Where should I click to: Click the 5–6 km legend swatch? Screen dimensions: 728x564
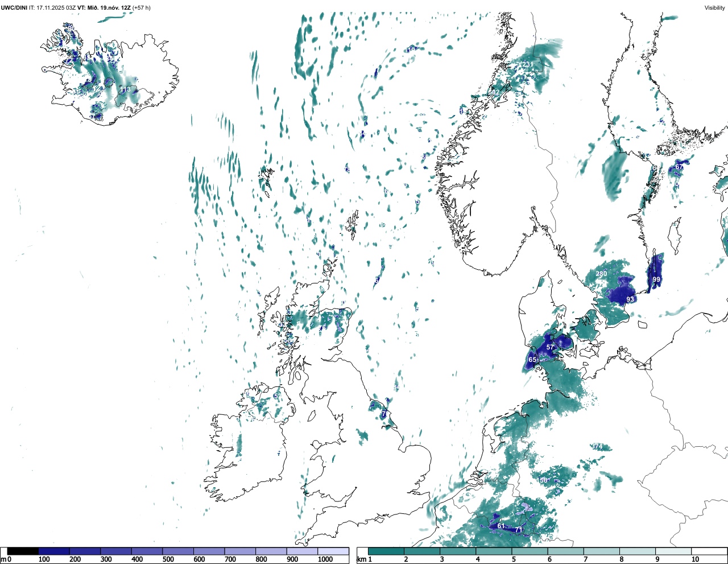coord(530,551)
